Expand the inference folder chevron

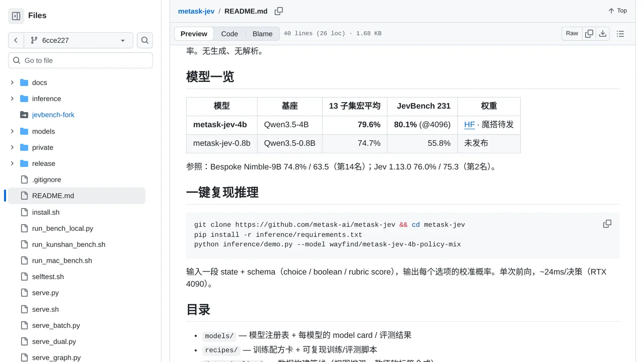[x=12, y=99]
